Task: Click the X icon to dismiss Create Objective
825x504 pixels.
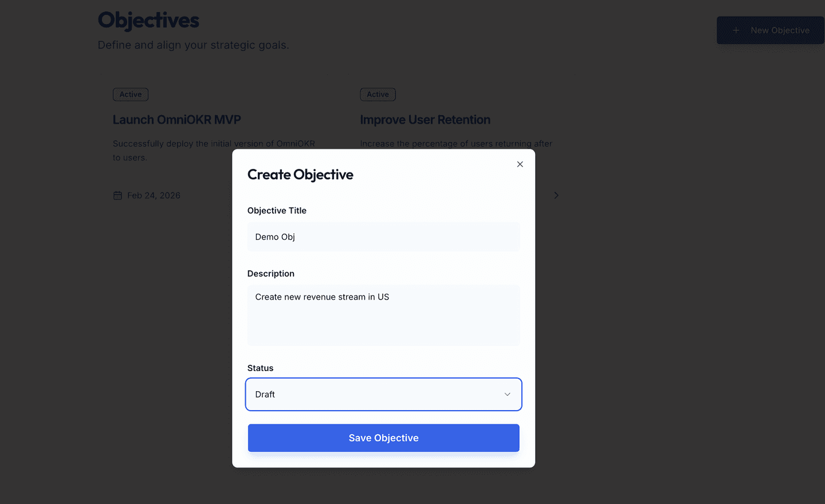Action: (520, 164)
